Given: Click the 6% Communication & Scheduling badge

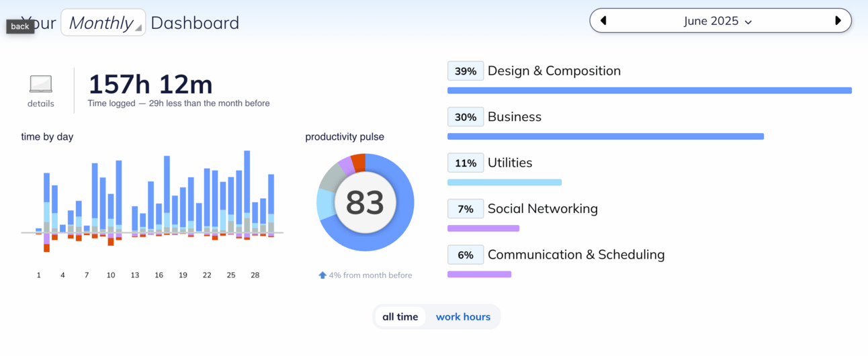Looking at the screenshot, I should [x=466, y=255].
